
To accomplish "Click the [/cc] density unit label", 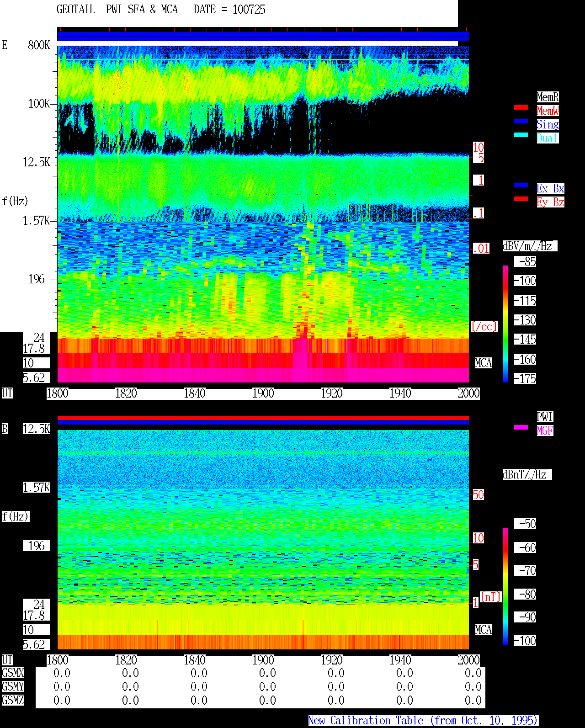I will 484,326.
